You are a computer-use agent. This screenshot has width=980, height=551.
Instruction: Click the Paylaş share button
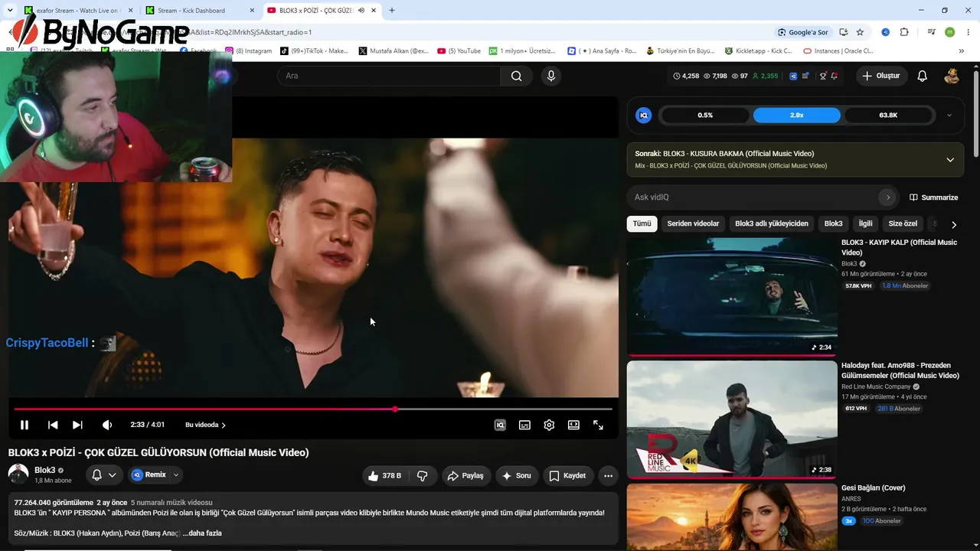point(465,475)
